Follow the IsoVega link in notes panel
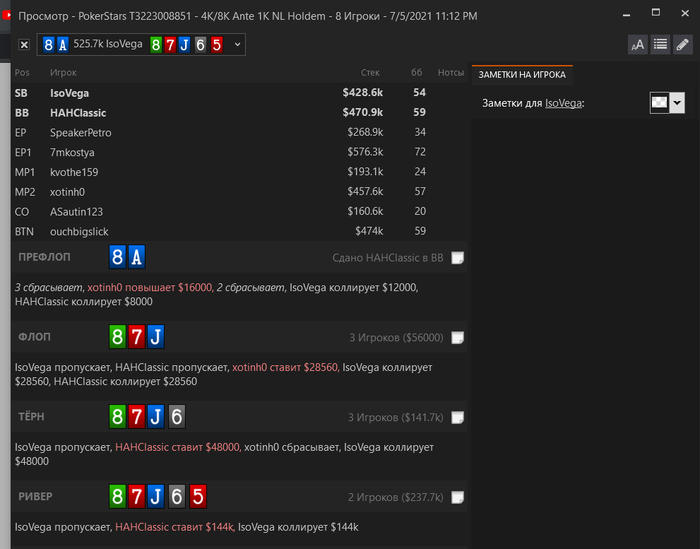 tap(563, 103)
